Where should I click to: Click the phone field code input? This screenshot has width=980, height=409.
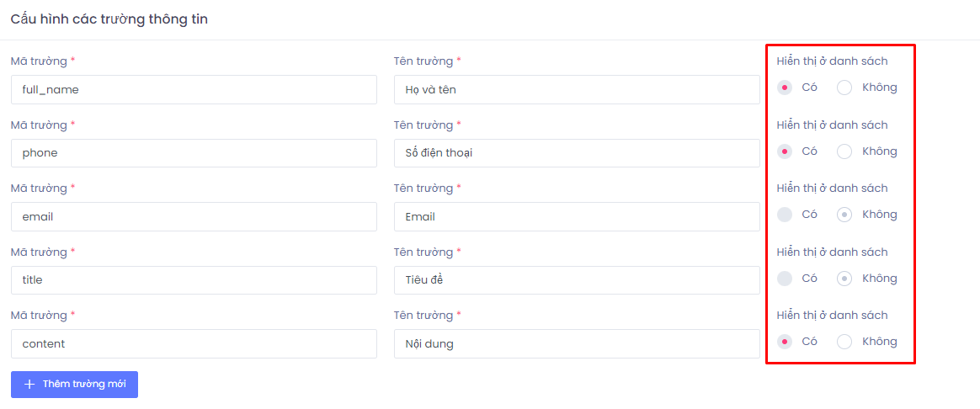[x=194, y=153]
